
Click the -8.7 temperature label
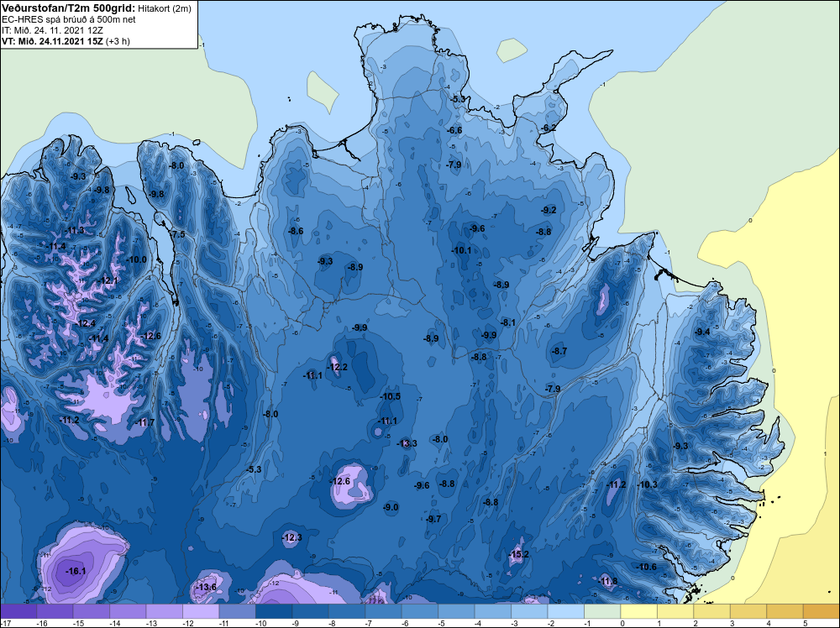coord(559,351)
